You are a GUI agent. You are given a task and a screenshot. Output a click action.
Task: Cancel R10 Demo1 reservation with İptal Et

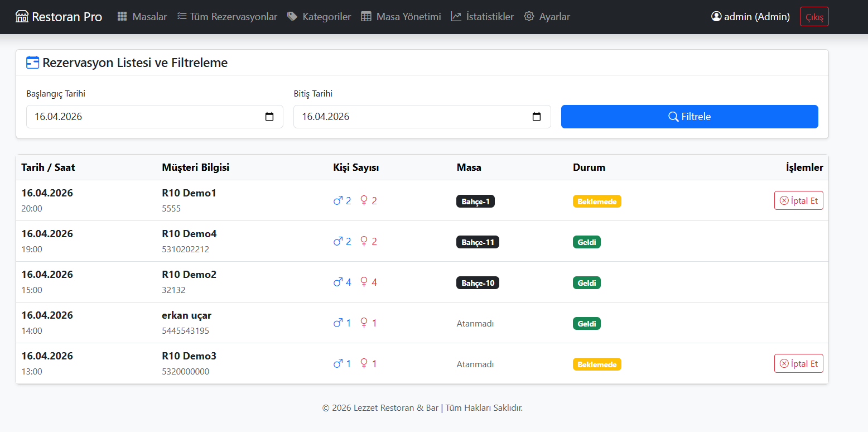(799, 200)
